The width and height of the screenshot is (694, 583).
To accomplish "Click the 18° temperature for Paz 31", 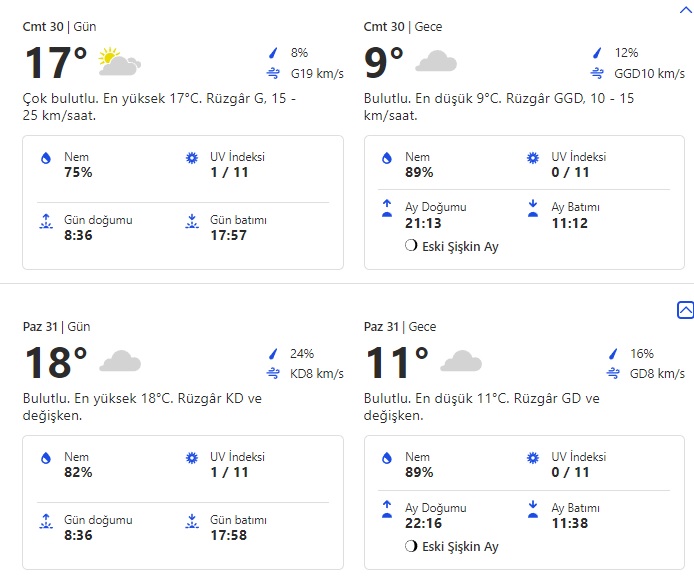I will 55,364.
